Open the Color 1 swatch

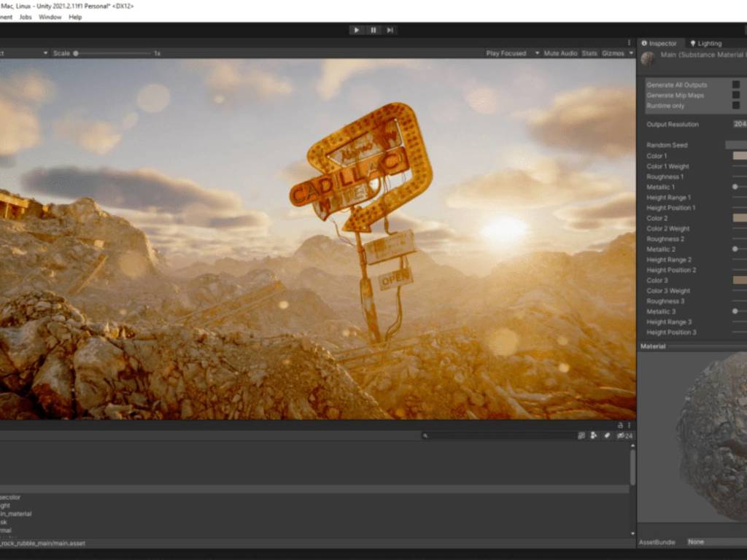(740, 156)
